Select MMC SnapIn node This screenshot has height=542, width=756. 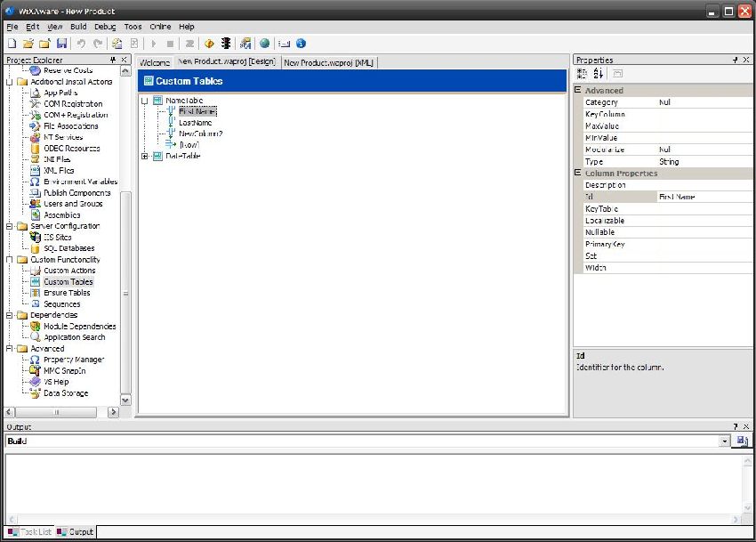65,370
